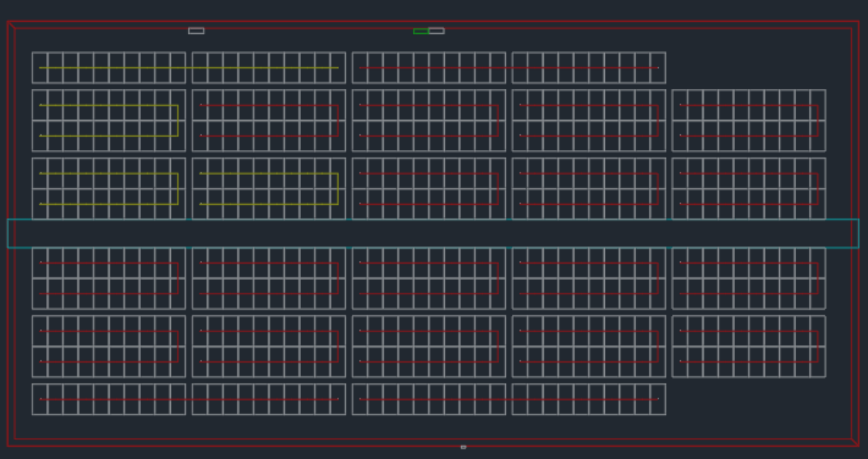The image size is (868, 459).
Task: Select yellow U-shaped string, second row first block
Action: (x=178, y=121)
